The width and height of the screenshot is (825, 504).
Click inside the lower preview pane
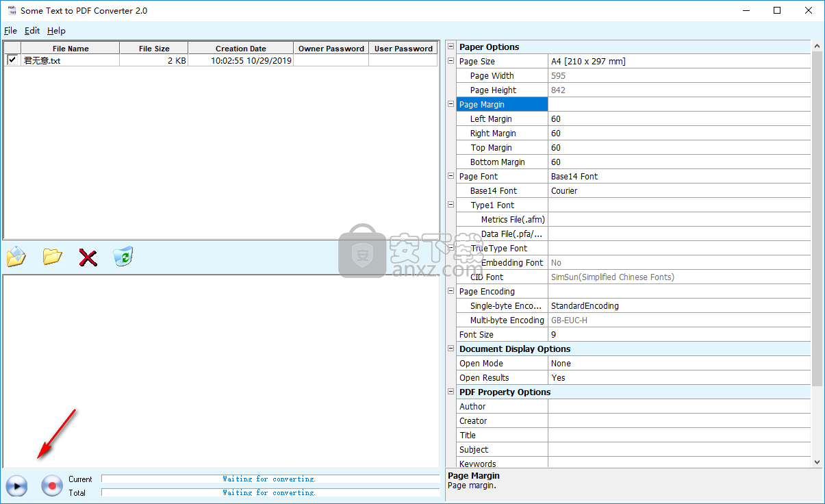point(220,371)
